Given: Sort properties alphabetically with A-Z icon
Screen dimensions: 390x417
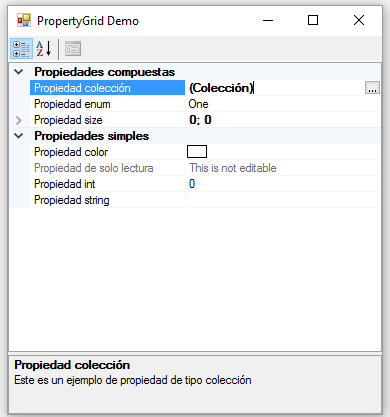Looking at the screenshot, I should click(x=44, y=49).
